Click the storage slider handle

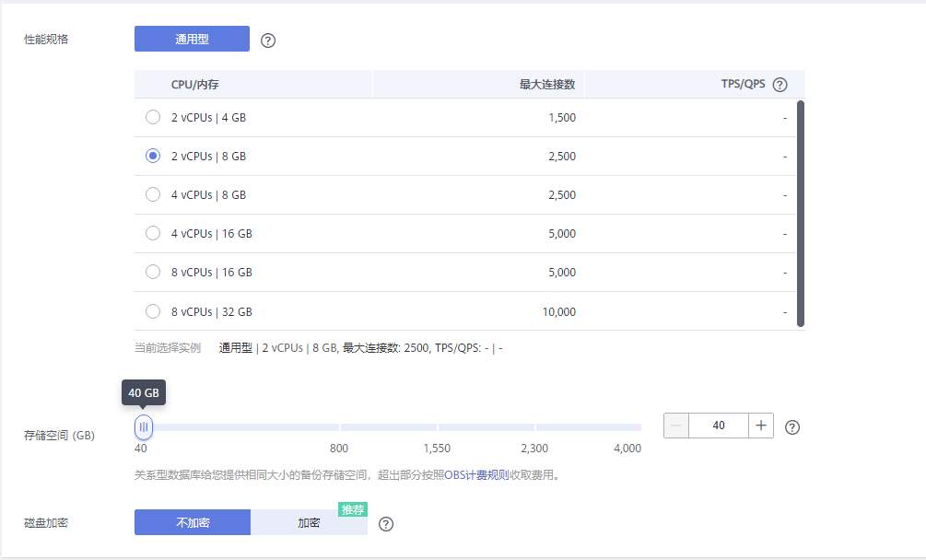point(144,426)
